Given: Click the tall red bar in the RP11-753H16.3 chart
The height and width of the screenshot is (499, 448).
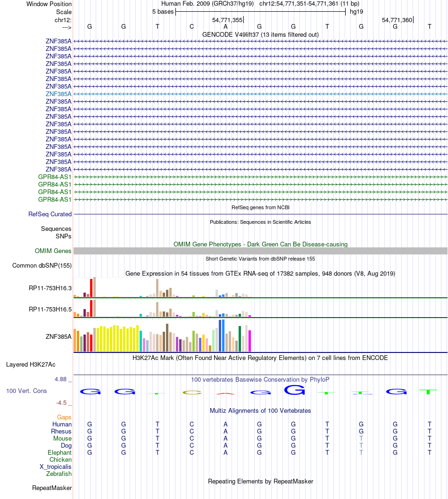Looking at the screenshot, I should tap(91, 288).
